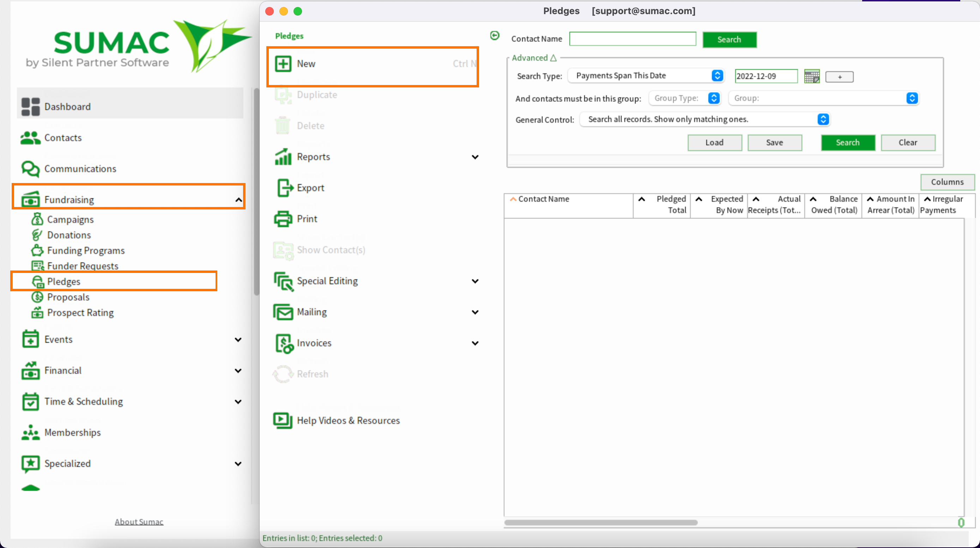
Task: Click the Load button
Action: pyautogui.click(x=714, y=142)
